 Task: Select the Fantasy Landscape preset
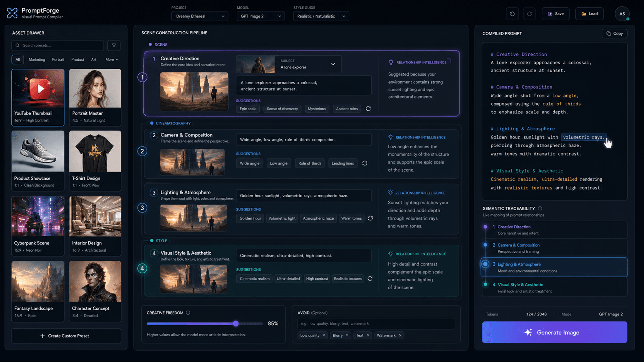tap(38, 291)
